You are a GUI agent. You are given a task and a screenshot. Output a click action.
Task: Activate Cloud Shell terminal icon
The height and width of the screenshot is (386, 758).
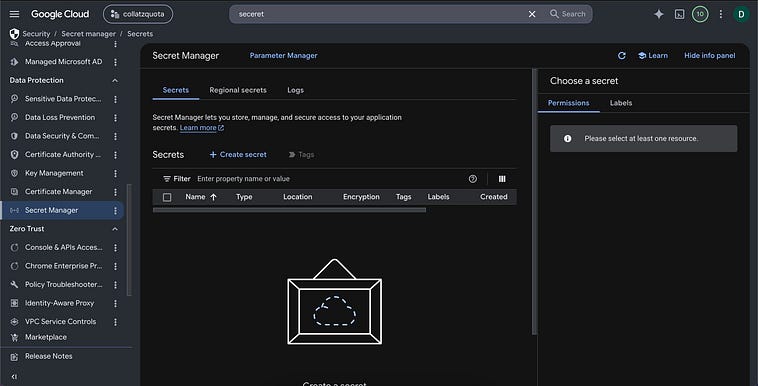pos(679,14)
